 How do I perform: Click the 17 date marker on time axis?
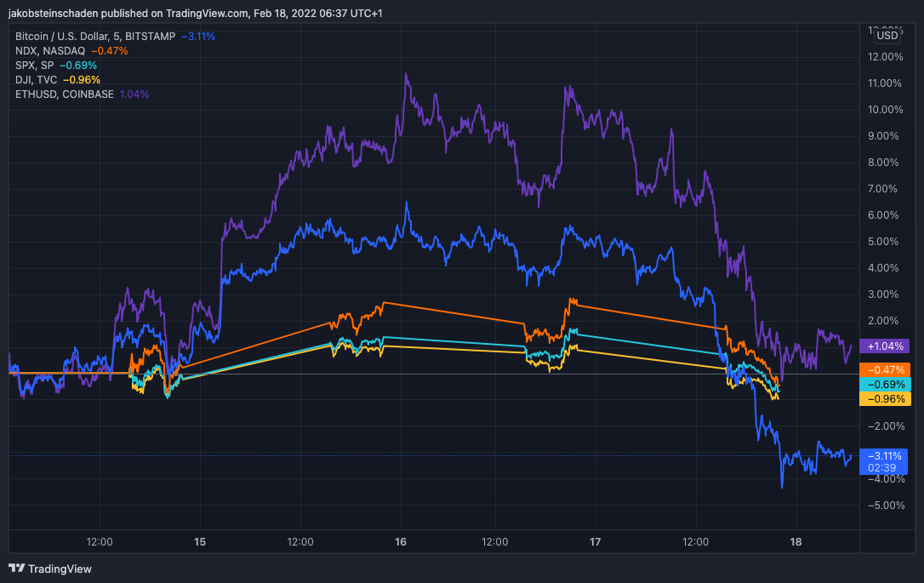coord(596,542)
